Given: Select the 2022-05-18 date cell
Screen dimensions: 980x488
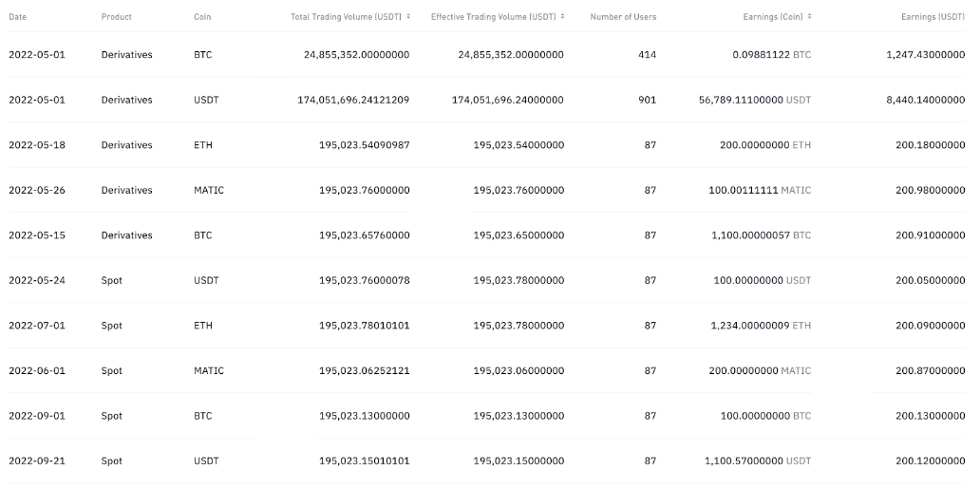Looking at the screenshot, I should (37, 145).
